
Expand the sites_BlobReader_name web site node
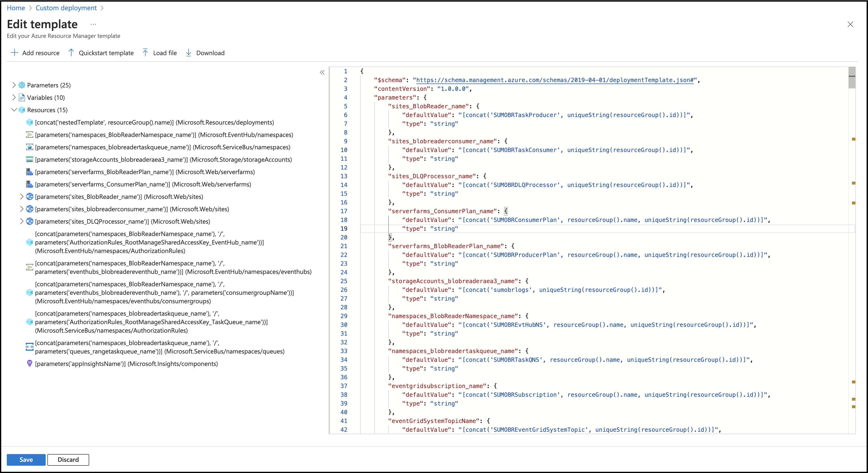coord(22,196)
